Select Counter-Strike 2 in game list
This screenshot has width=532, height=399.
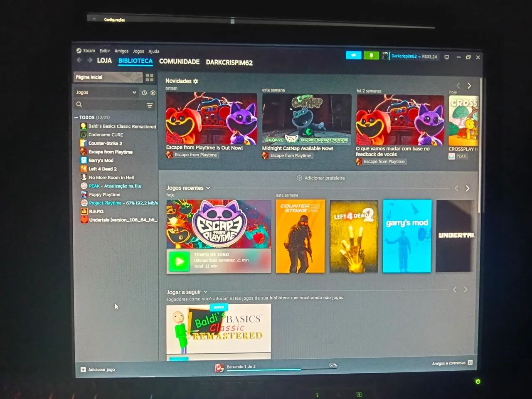105,143
